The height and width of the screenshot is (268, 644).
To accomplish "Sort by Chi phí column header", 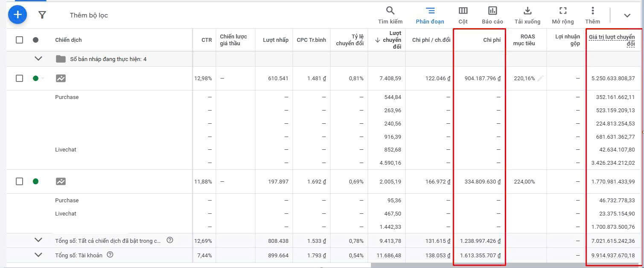I will coord(492,40).
